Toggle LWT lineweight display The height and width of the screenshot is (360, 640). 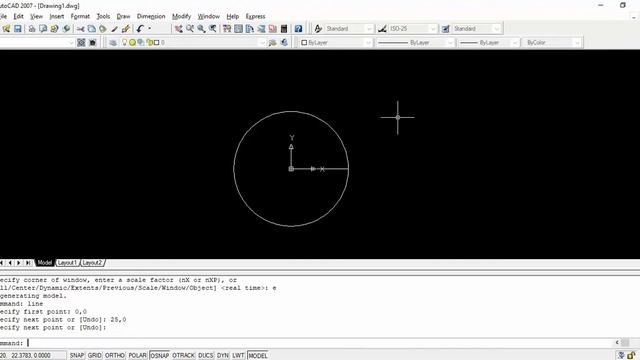[238, 356]
